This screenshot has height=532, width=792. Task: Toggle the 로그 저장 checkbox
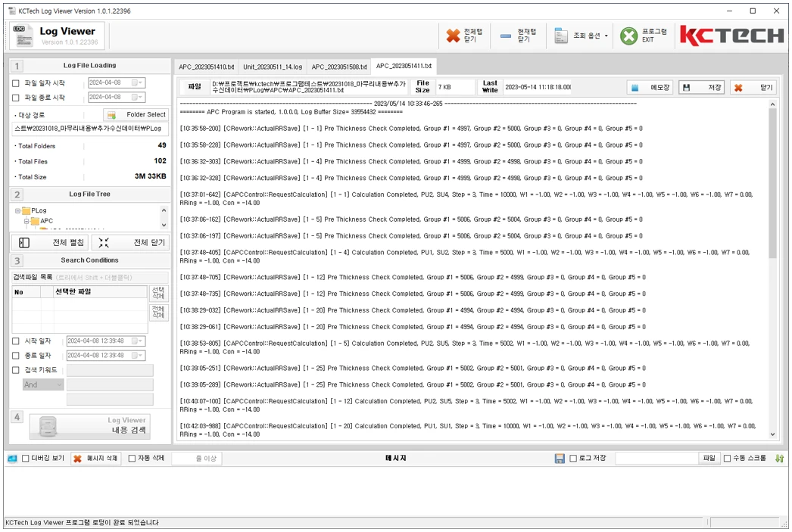coord(572,459)
